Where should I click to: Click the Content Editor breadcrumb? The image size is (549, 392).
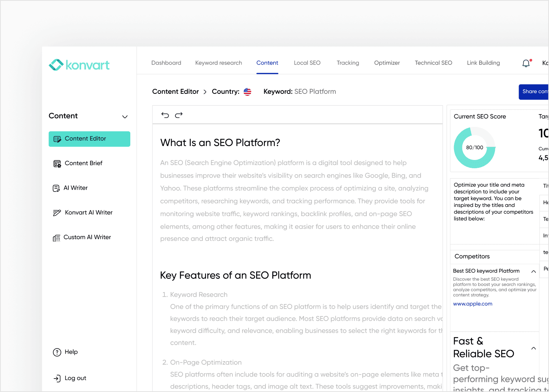pyautogui.click(x=175, y=91)
